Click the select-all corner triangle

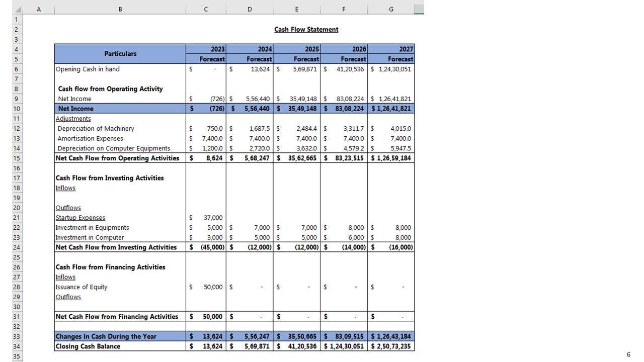point(18,10)
